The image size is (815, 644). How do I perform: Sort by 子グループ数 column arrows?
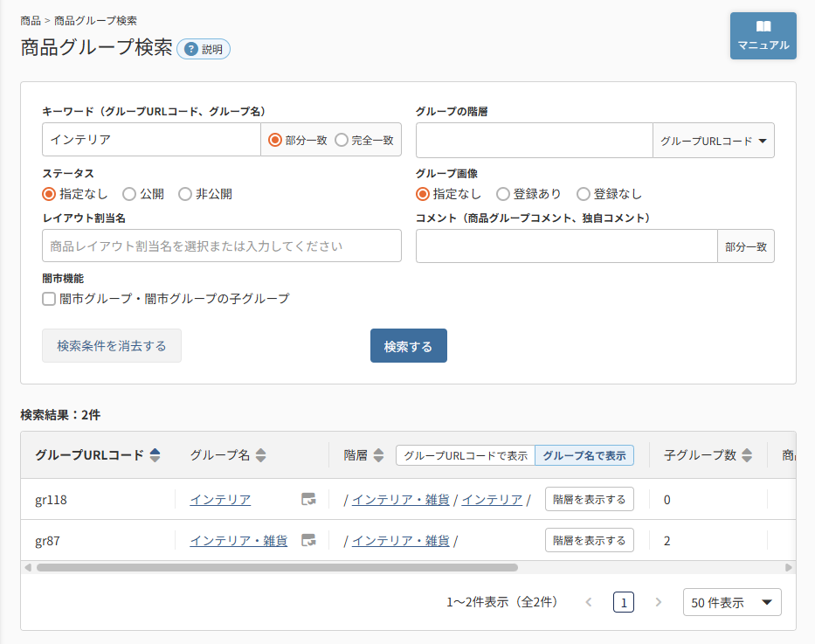coord(746,455)
